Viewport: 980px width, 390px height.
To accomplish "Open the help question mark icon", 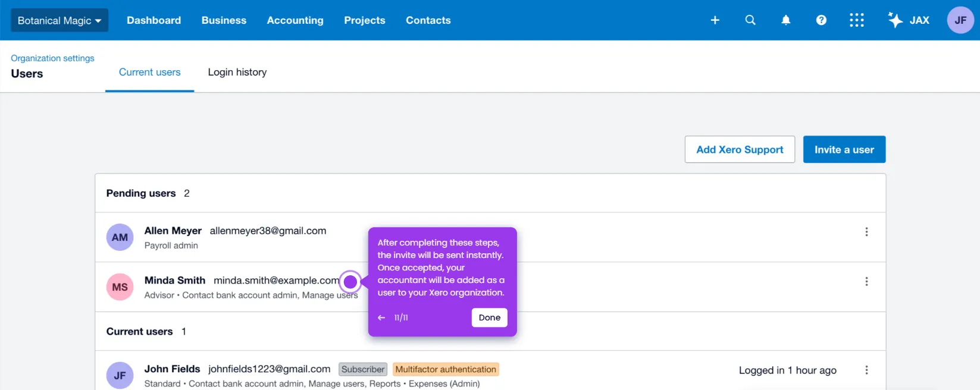I will click(821, 20).
